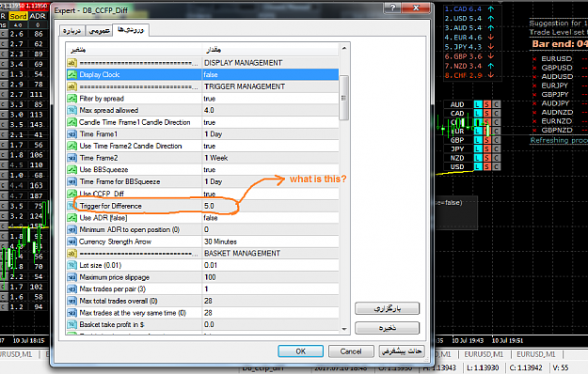Click the Use ADR [false] row icon

point(72,218)
